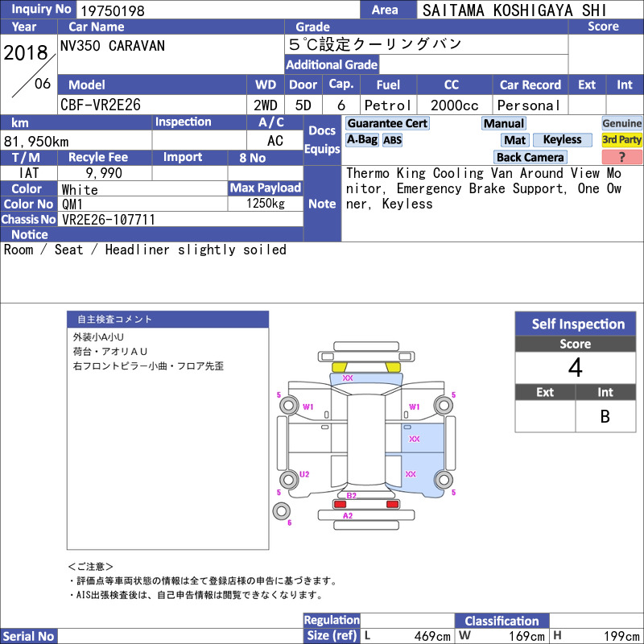Click the spare tire icon labeled 6
Viewport: 644px width, 644px height.
tap(281, 511)
